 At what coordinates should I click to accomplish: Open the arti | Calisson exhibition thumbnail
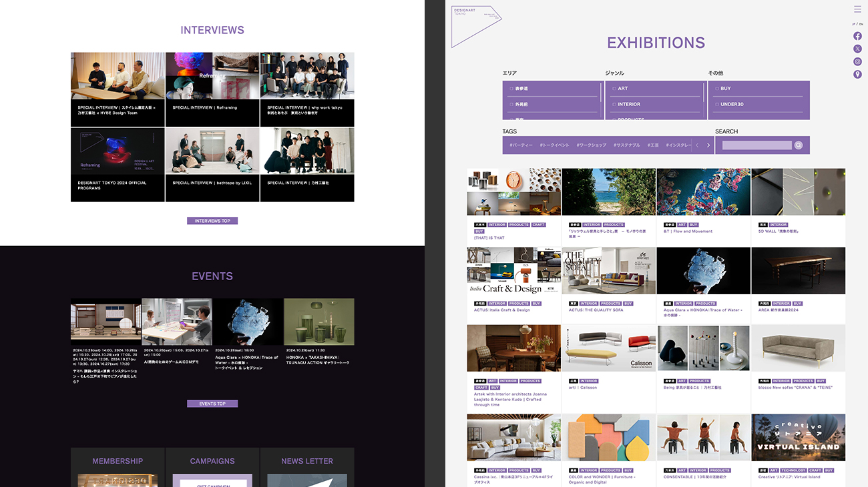[609, 348]
